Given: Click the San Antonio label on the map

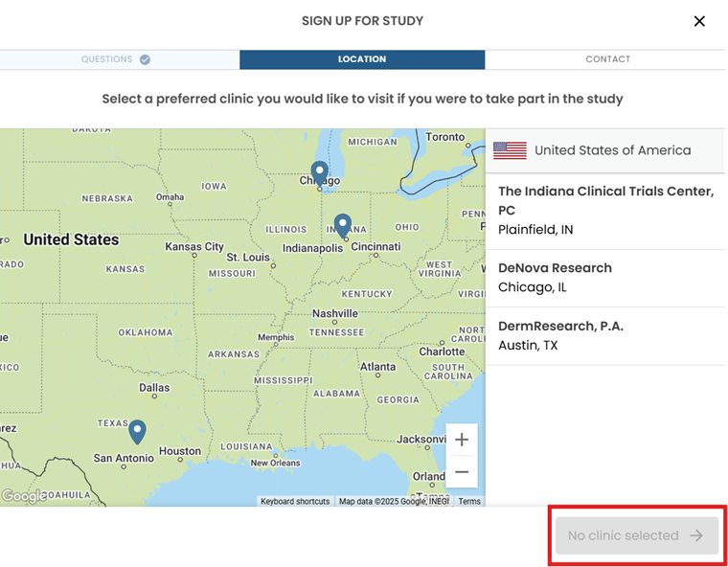Looking at the screenshot, I should coord(124,459).
